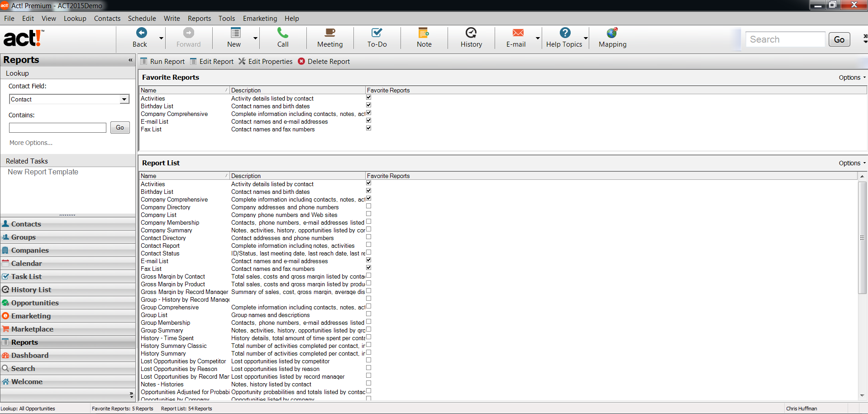
Task: Check the Contact Report favorite checkbox
Action: [x=368, y=245]
